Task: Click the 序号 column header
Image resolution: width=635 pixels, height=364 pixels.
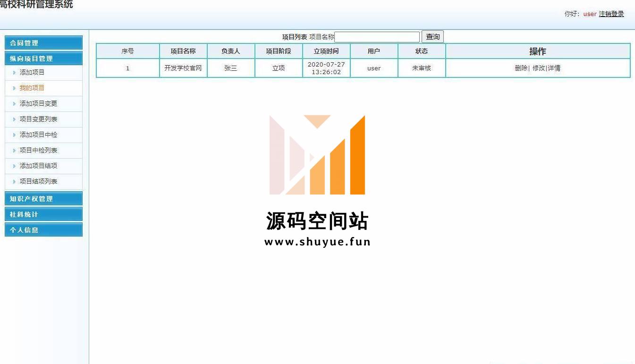Action: tap(127, 51)
